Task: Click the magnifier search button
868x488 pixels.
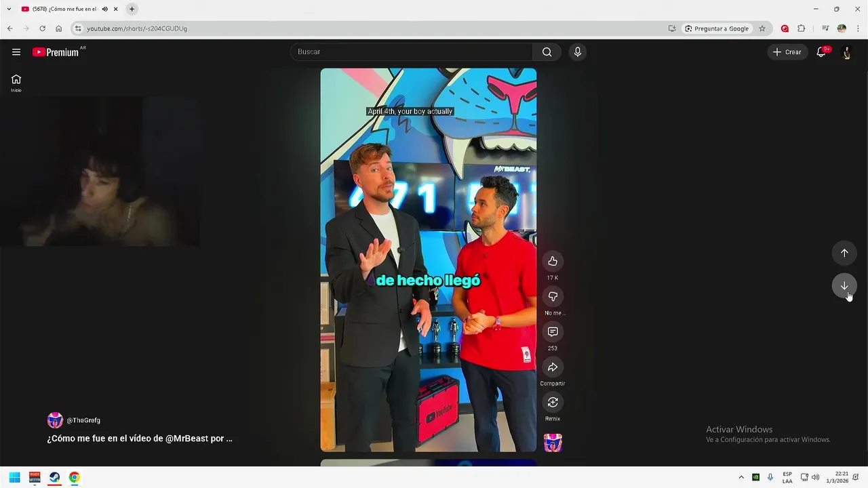Action: (547, 52)
